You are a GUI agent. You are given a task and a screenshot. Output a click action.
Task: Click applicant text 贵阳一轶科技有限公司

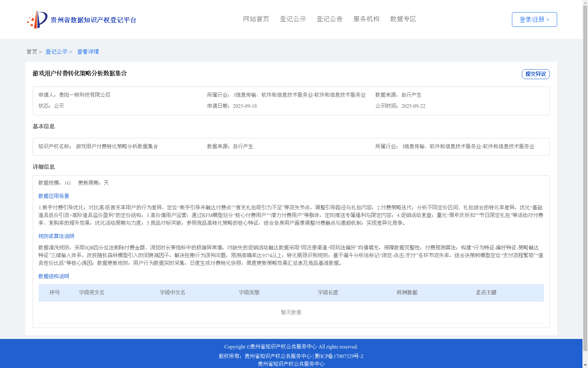click(x=85, y=95)
